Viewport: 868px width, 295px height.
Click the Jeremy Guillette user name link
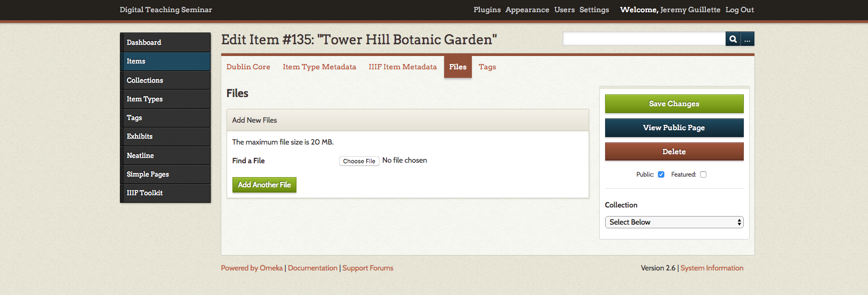click(x=690, y=10)
